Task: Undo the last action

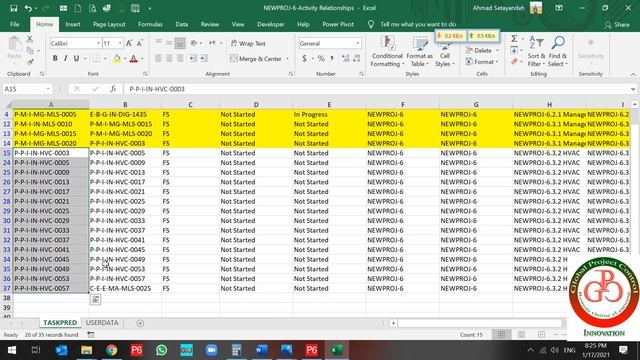Action: pos(28,8)
